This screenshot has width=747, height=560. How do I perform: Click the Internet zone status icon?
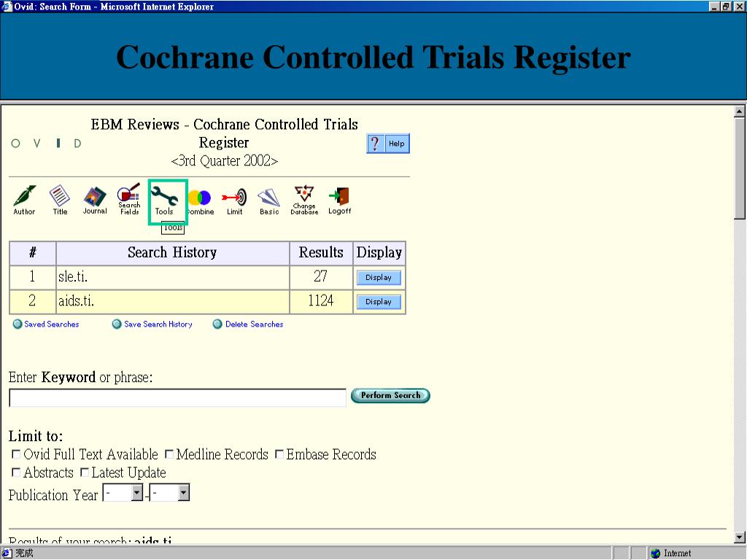coord(656,553)
